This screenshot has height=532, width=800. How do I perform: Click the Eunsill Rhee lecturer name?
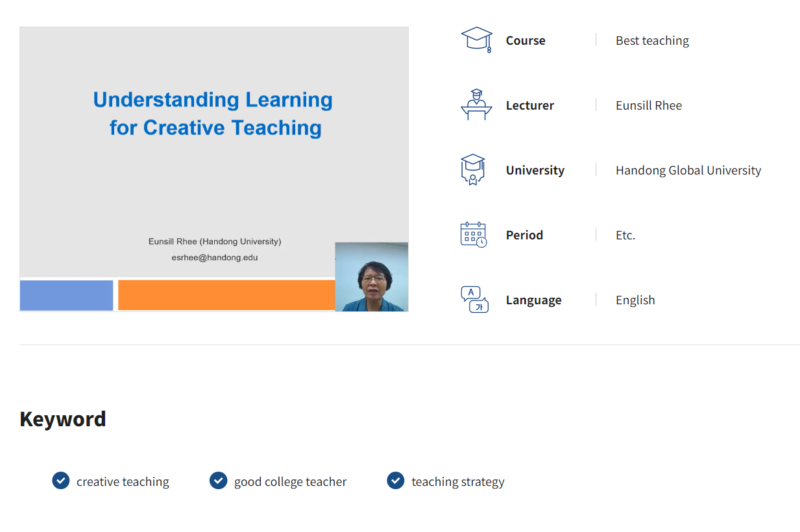649,105
